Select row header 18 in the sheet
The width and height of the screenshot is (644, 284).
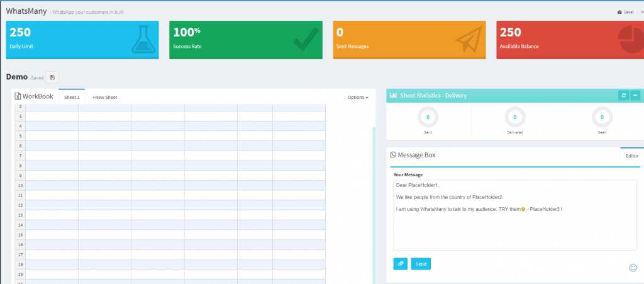(x=21, y=264)
